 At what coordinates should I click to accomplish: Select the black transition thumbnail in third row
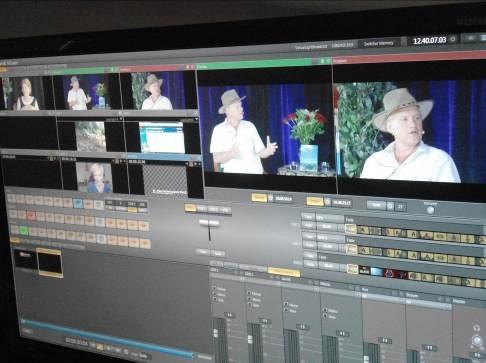pos(364,270)
